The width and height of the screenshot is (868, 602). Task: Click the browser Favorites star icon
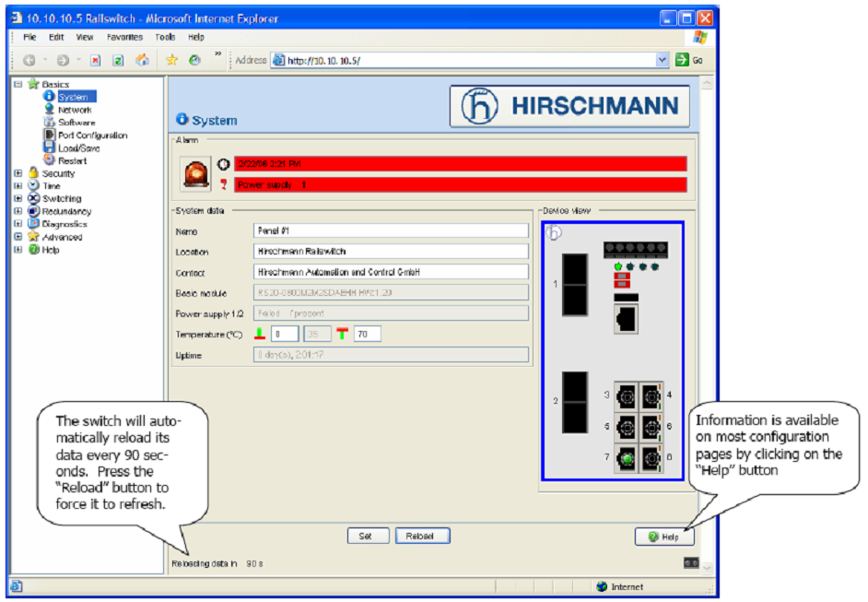[171, 60]
